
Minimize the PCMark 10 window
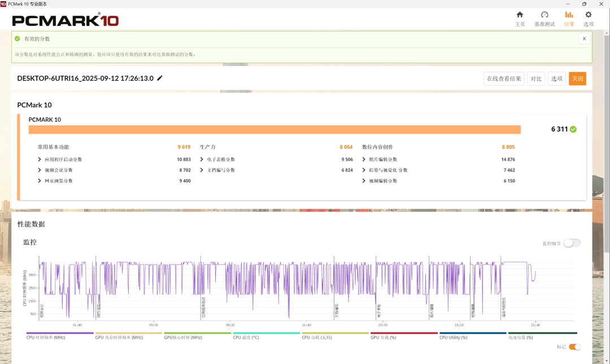point(568,4)
